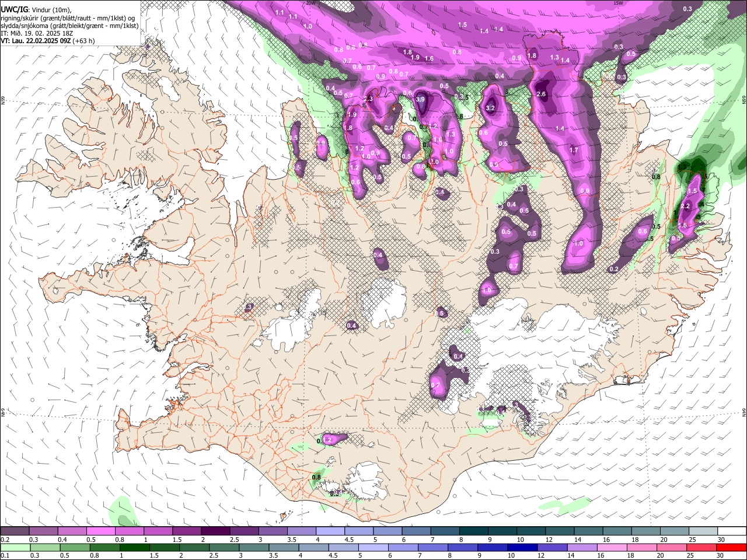
Task: Click 'VT: Lau. 22.02.2025 09Z (+63 h)' line
Action: coord(48,41)
